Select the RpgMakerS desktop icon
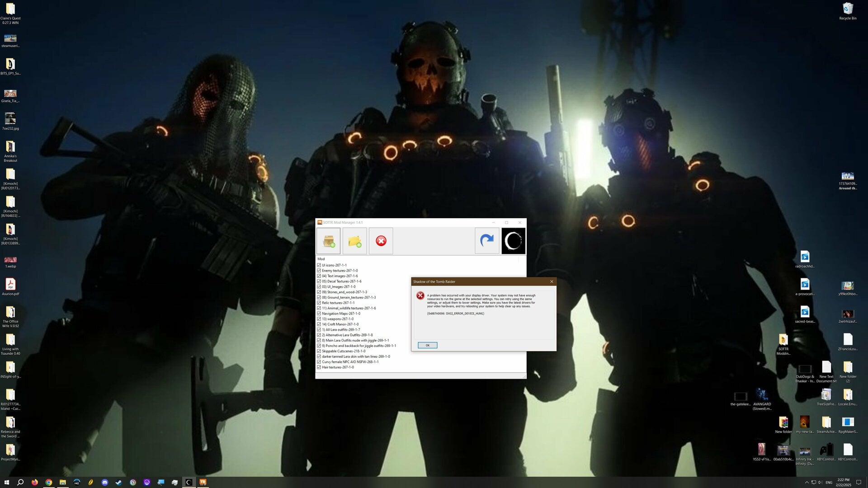This screenshot has width=868, height=488. pyautogui.click(x=848, y=425)
